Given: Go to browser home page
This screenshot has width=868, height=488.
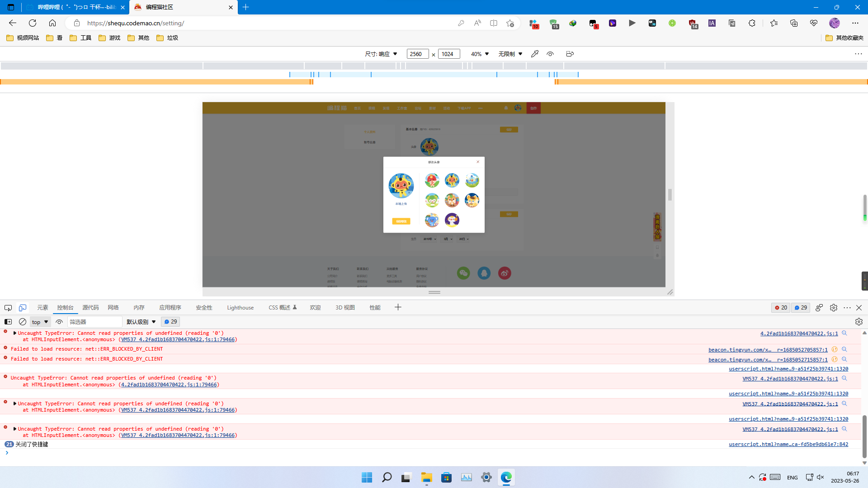Looking at the screenshot, I should (52, 23).
